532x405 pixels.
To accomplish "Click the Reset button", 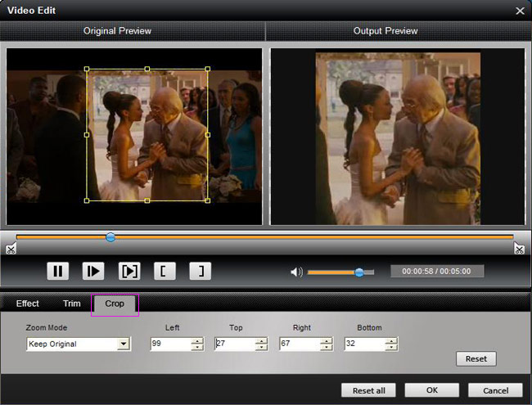I will 476,358.
